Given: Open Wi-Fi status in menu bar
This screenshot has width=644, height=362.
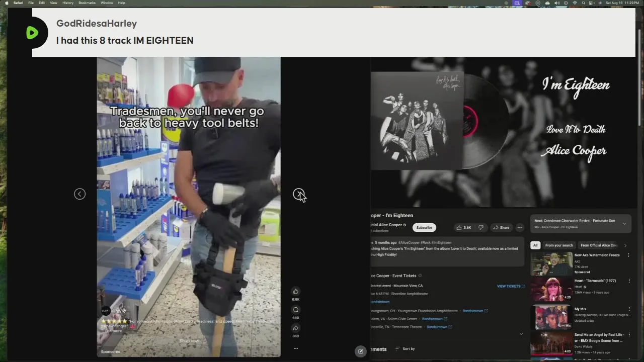Looking at the screenshot, I should 575,3.
